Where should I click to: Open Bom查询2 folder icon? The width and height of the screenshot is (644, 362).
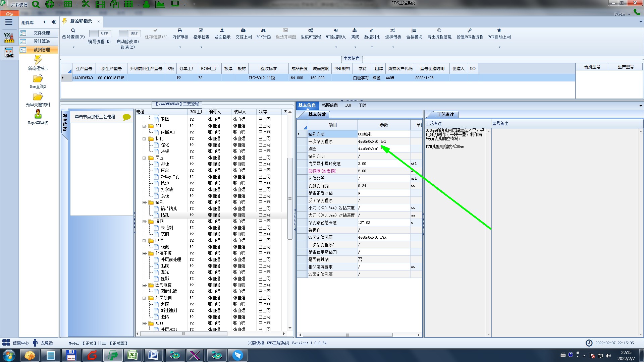point(38,78)
